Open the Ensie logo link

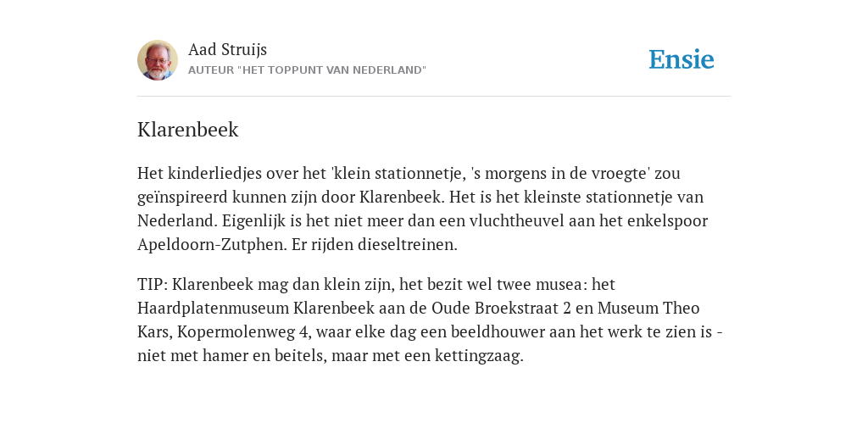682,60
